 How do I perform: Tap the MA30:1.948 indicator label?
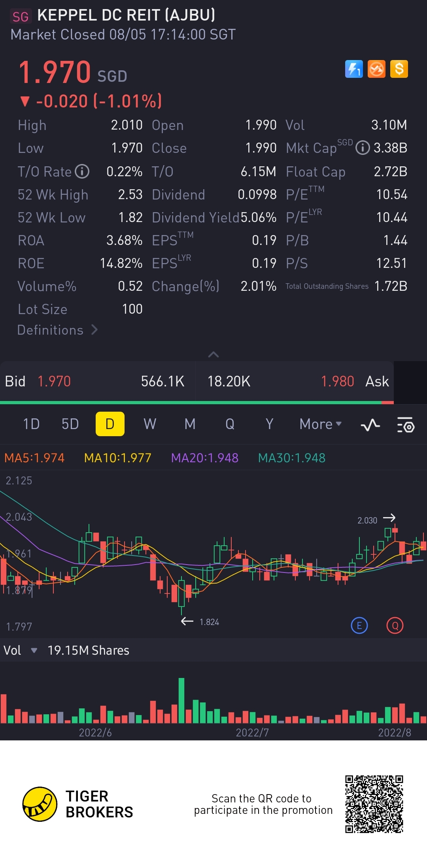292,458
